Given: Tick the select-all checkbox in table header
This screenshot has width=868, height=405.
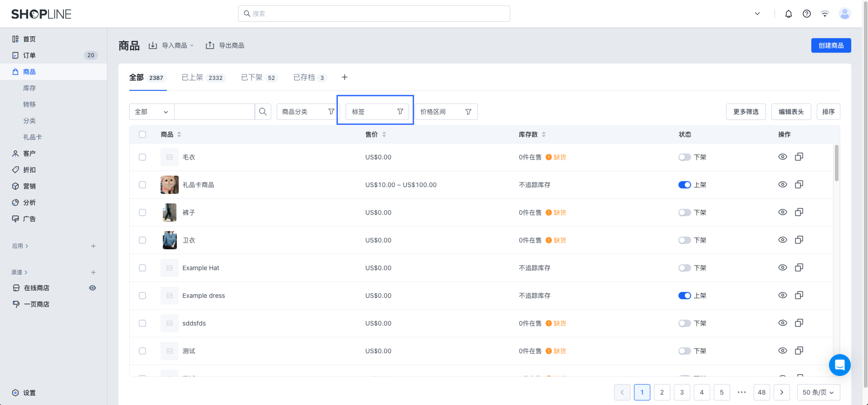Looking at the screenshot, I should pos(142,135).
